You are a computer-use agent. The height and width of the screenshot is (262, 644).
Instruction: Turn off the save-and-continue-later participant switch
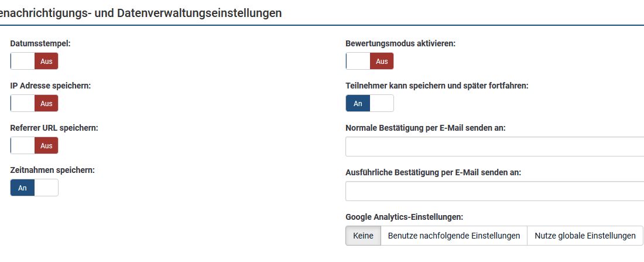[369, 103]
